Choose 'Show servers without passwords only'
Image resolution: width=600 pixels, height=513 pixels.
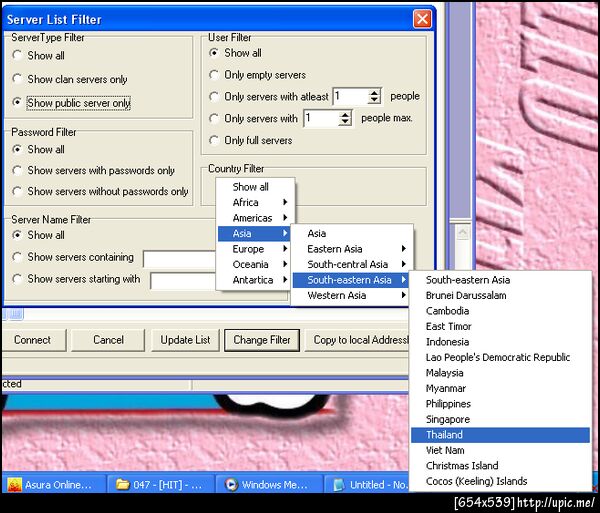pyautogui.click(x=17, y=191)
